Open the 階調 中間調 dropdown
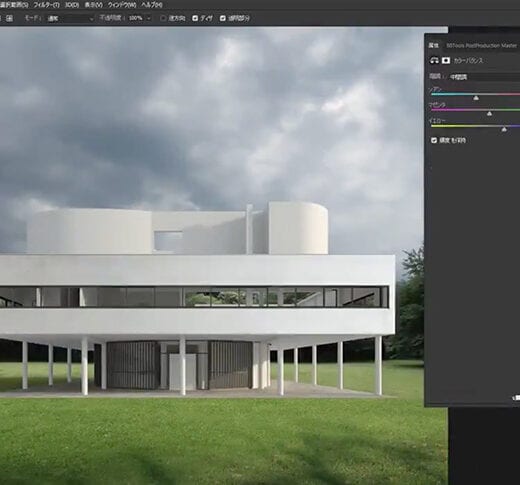The height and width of the screenshot is (485, 520). coord(484,77)
